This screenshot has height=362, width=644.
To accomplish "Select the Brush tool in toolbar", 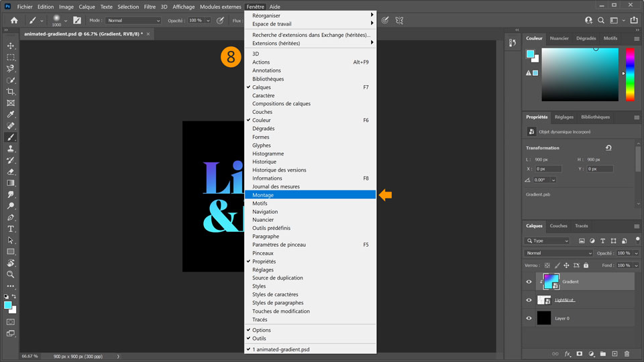I will pyautogui.click(x=11, y=137).
